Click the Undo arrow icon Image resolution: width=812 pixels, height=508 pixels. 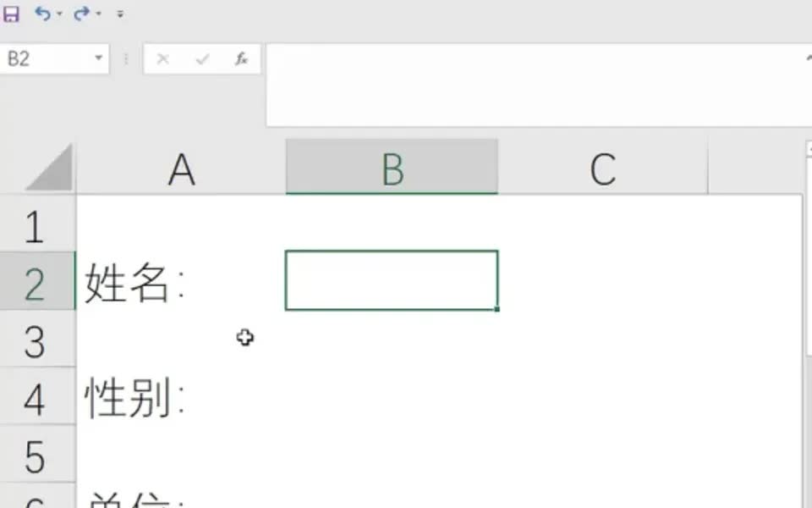click(42, 14)
